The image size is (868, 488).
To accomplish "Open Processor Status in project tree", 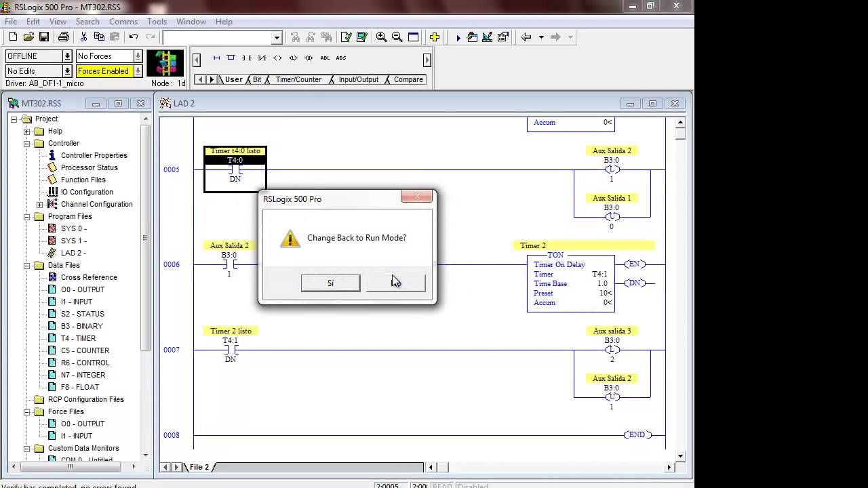I will 89,168.
